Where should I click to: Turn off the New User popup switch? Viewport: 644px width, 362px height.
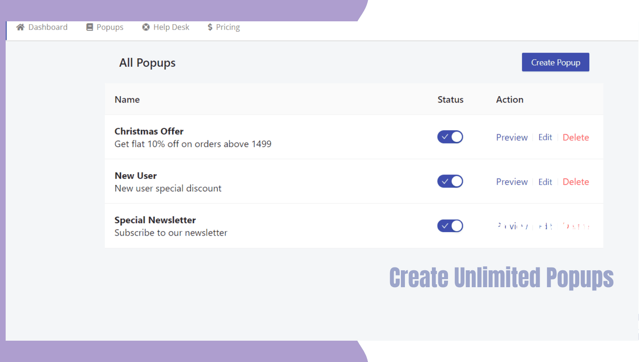coord(450,181)
